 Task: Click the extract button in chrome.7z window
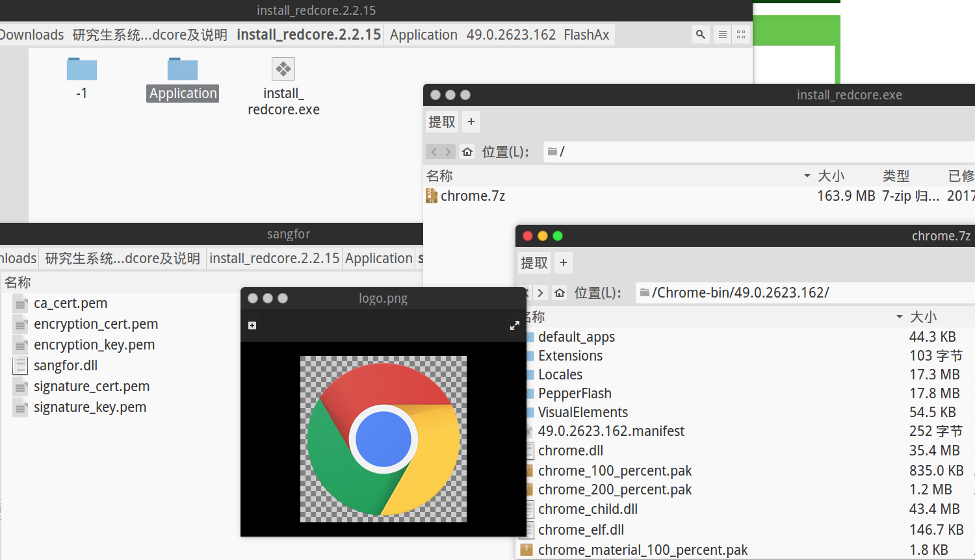click(534, 263)
